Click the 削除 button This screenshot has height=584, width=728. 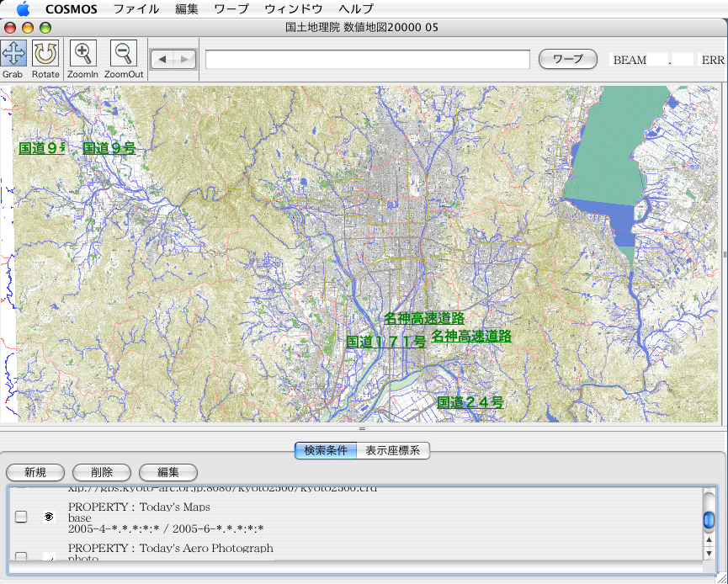click(x=102, y=473)
